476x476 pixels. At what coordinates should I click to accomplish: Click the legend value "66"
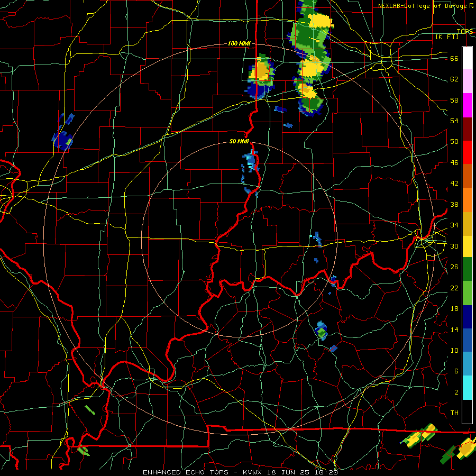pyautogui.click(x=454, y=58)
